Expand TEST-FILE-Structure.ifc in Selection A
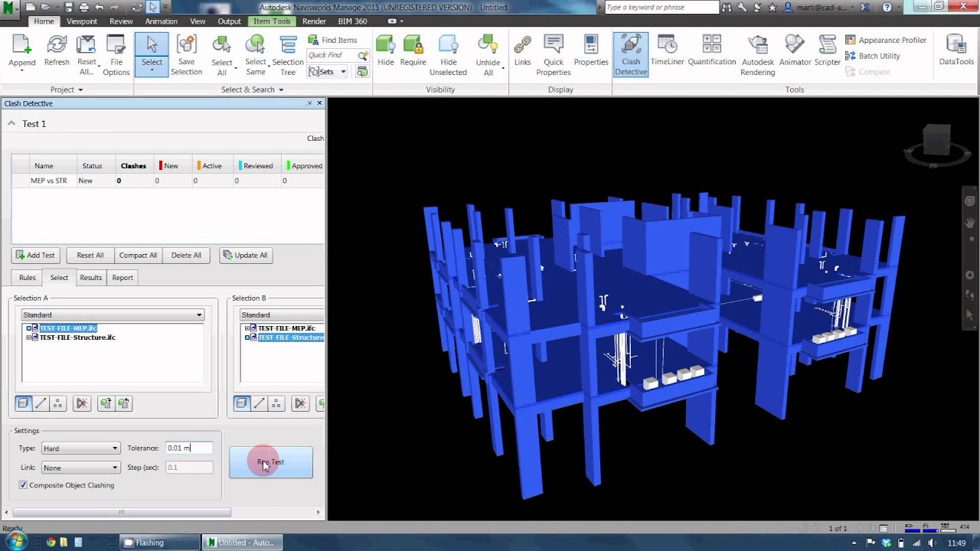 [28, 337]
